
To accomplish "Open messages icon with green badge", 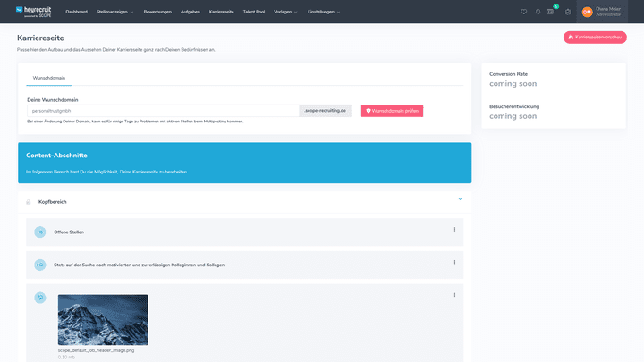I will 551,12.
